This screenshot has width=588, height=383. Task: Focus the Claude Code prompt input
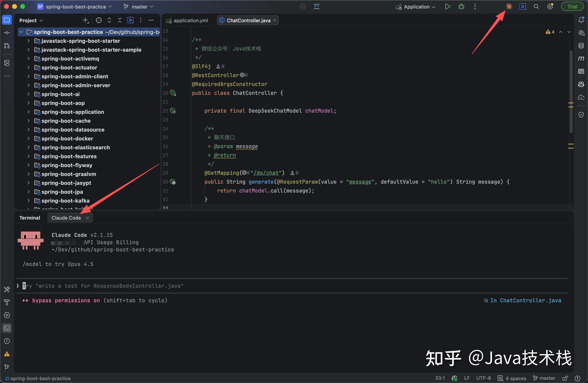click(292, 286)
